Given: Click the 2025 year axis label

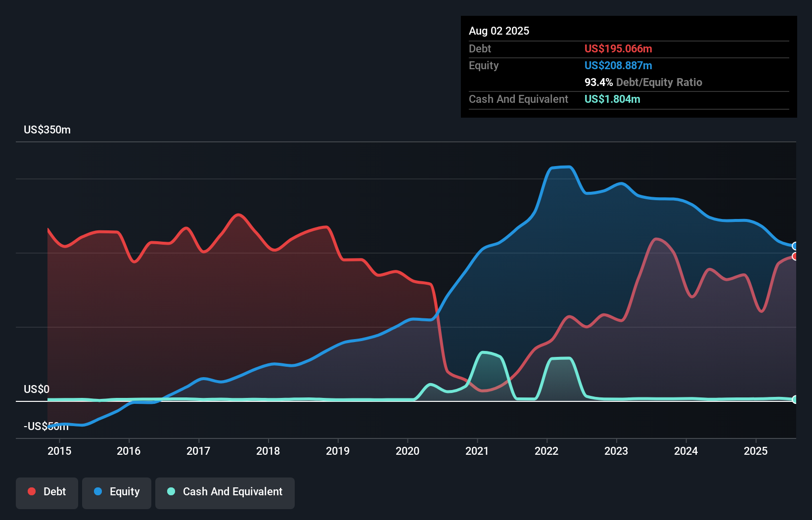Looking at the screenshot, I should click(x=756, y=451).
